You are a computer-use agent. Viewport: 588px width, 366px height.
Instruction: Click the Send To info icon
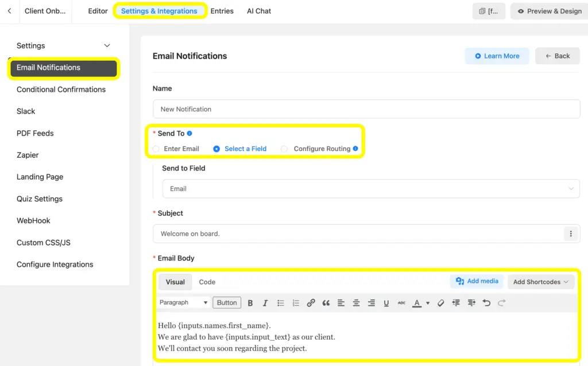(x=189, y=133)
